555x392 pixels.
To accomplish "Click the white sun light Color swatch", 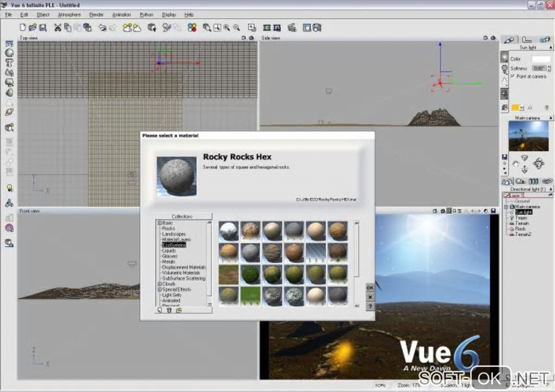I will pos(541,59).
